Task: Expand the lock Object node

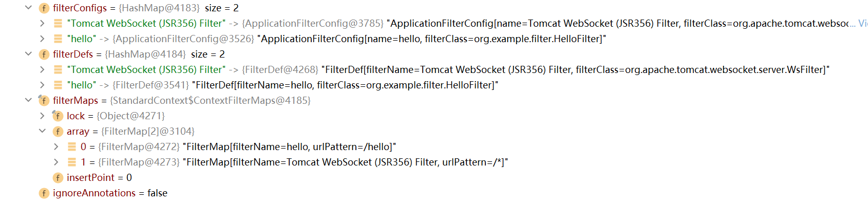Action: click(43, 116)
